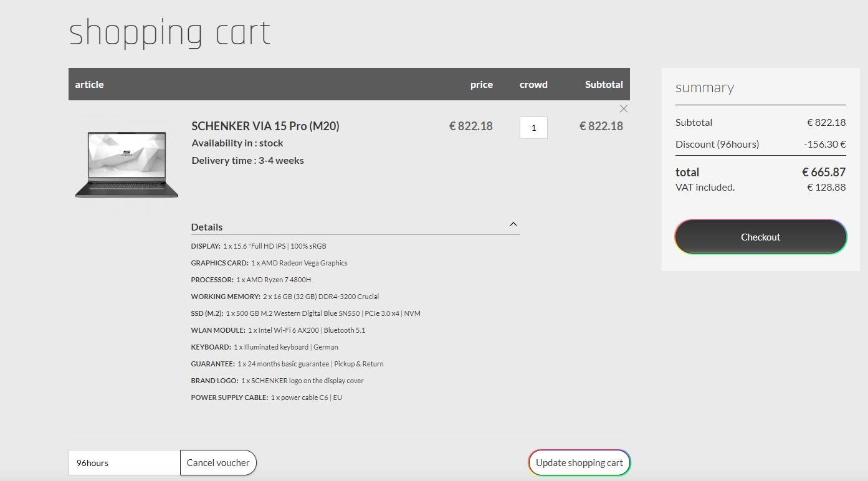Click the BRAND LOGO spec line
The image size is (868, 481).
point(277,381)
